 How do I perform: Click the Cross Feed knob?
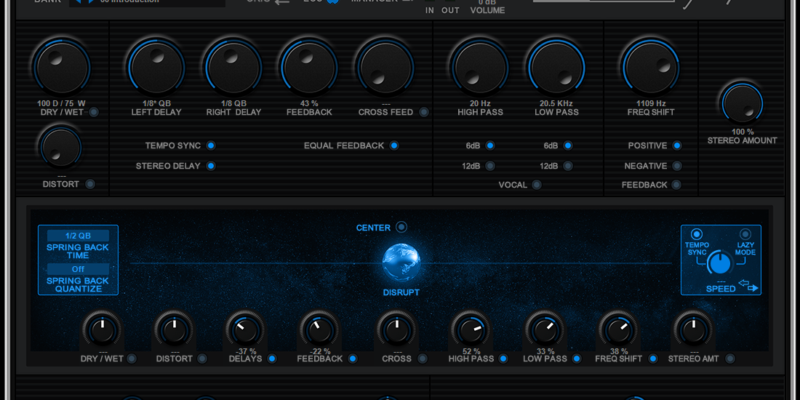click(x=385, y=67)
